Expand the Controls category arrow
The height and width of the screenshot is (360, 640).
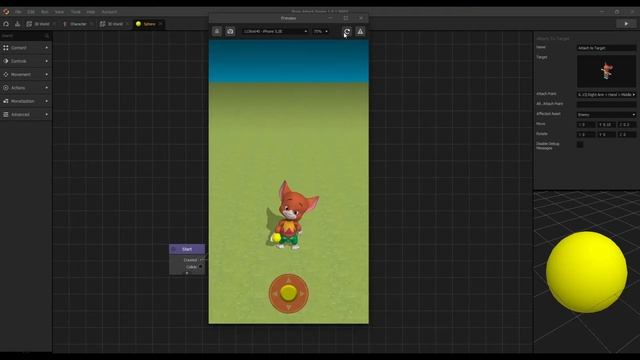pyautogui.click(x=47, y=61)
